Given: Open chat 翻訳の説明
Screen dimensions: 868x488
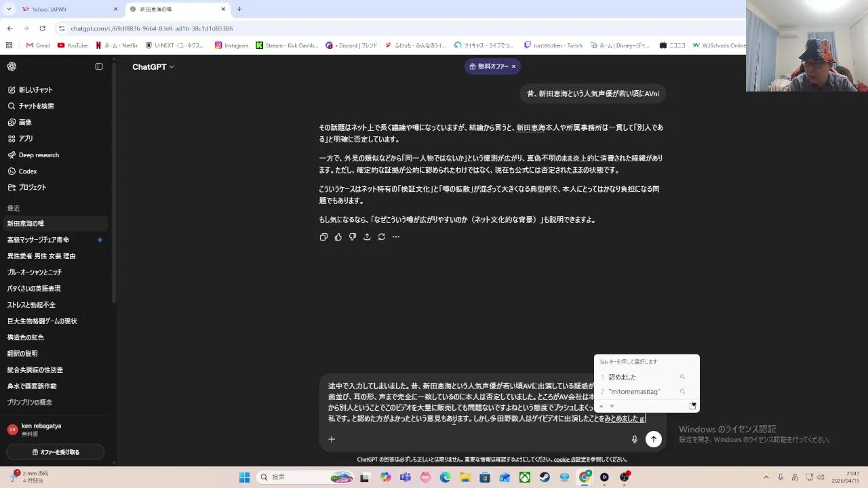Looking at the screenshot, I should [x=54, y=354].
